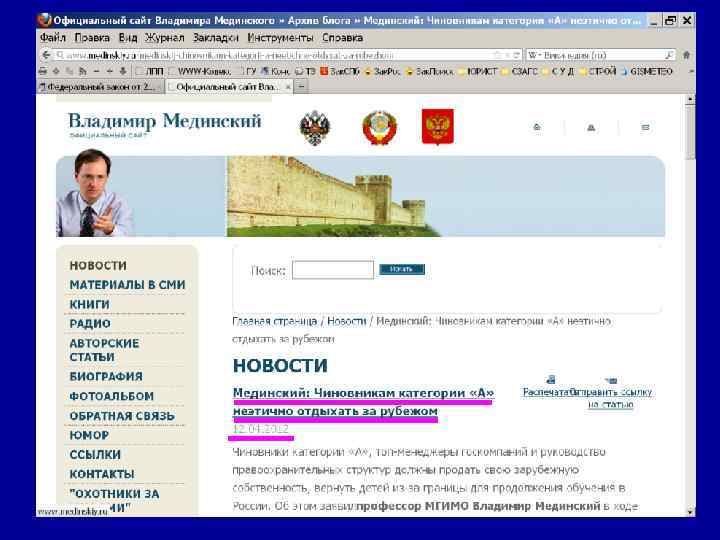Click the browser back arrow button

[46, 55]
